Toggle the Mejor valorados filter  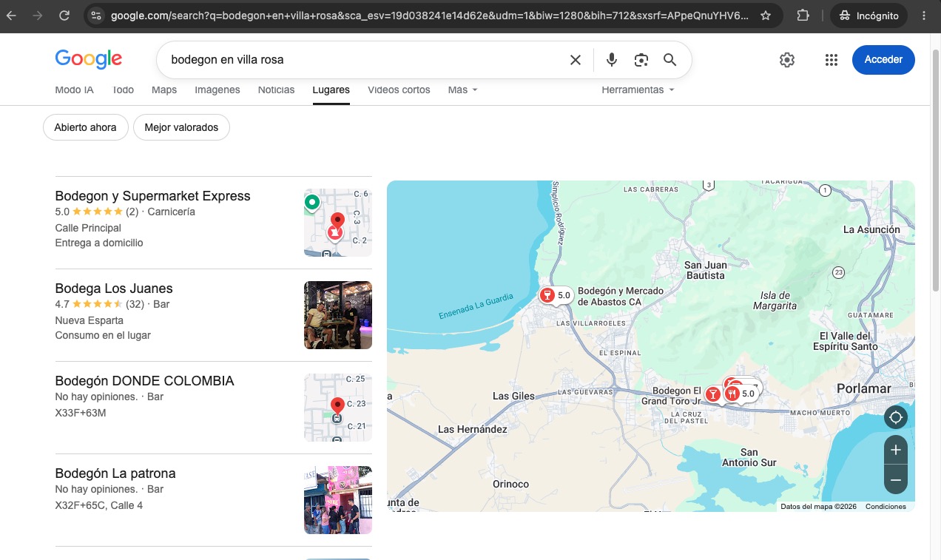181,127
